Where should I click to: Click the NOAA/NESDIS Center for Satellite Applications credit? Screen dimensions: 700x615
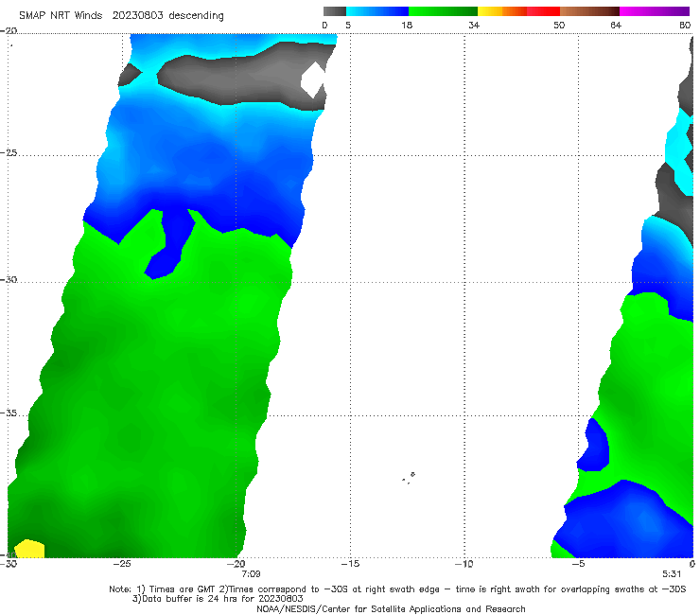[391, 609]
